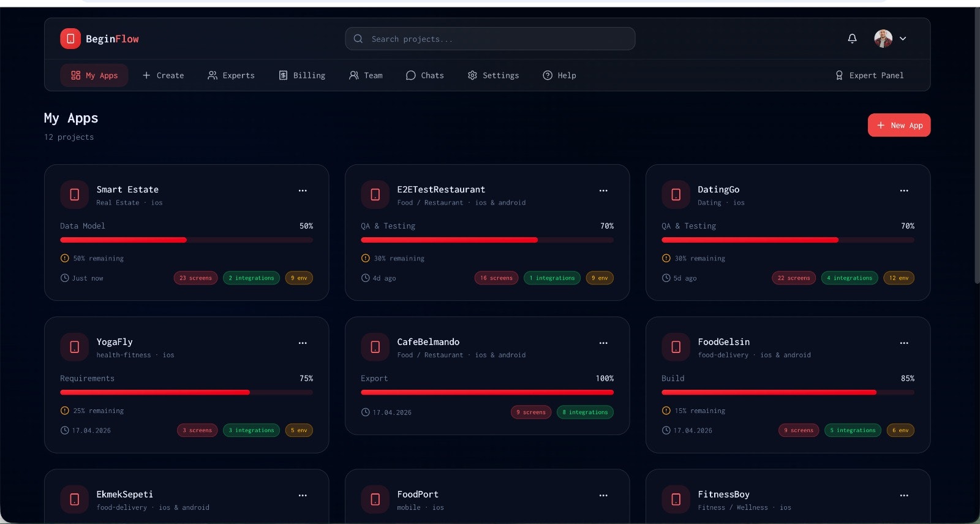Click the YogaFly 3 screens badge
The image size is (980, 524).
[197, 430]
